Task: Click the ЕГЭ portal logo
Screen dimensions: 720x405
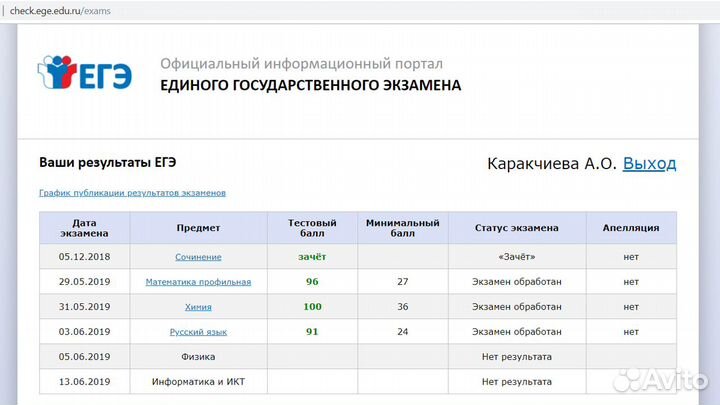Action: pyautogui.click(x=84, y=73)
